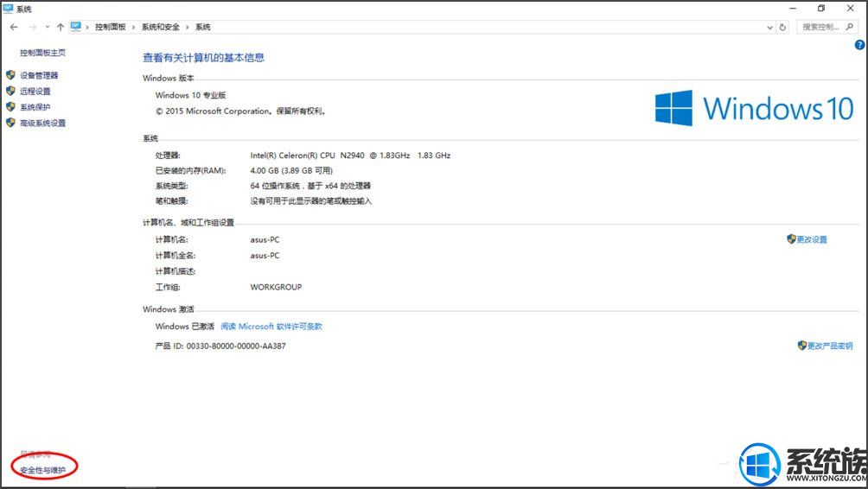Screen dimensions: 868x489
Task: Click the 产品 ID 00330-80000-00000-AA387 text
Action: (220, 346)
